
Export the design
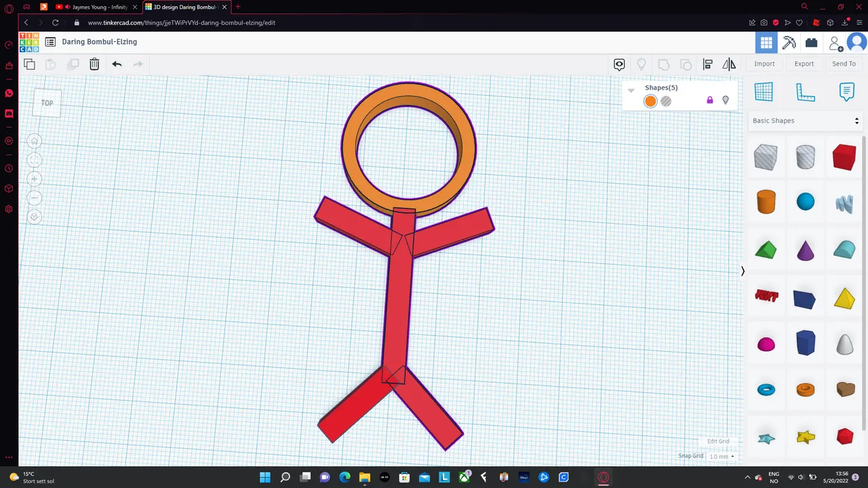pyautogui.click(x=804, y=63)
